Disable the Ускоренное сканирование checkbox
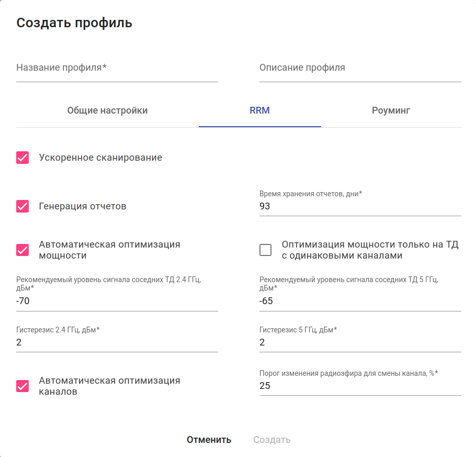The width and height of the screenshot is (476, 457). point(22,158)
